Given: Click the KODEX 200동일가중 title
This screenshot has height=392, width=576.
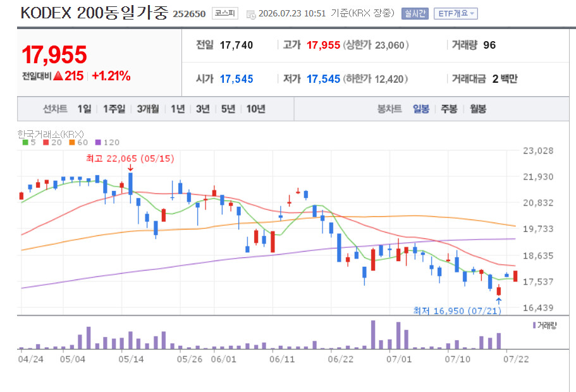Looking at the screenshot, I should tap(94, 13).
